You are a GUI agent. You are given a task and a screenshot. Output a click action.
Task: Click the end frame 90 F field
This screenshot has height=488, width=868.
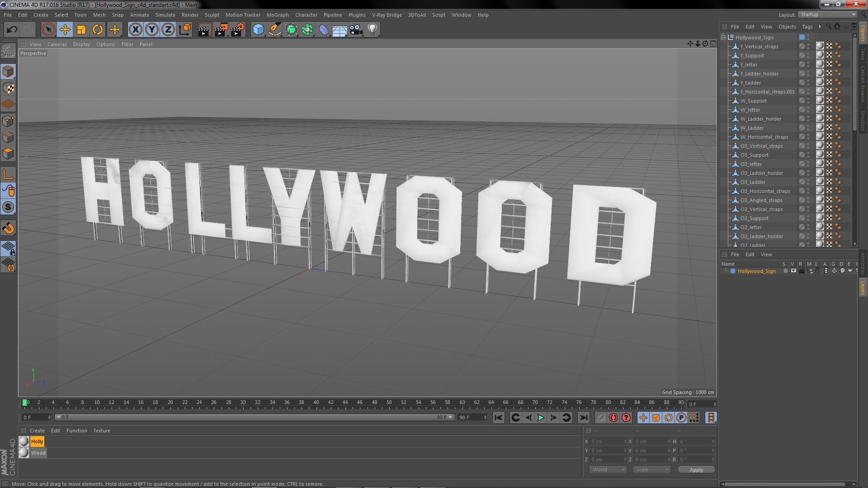[x=472, y=417]
